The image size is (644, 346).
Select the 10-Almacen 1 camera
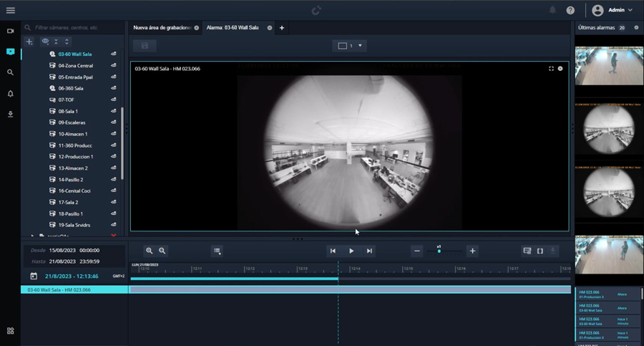coord(72,134)
